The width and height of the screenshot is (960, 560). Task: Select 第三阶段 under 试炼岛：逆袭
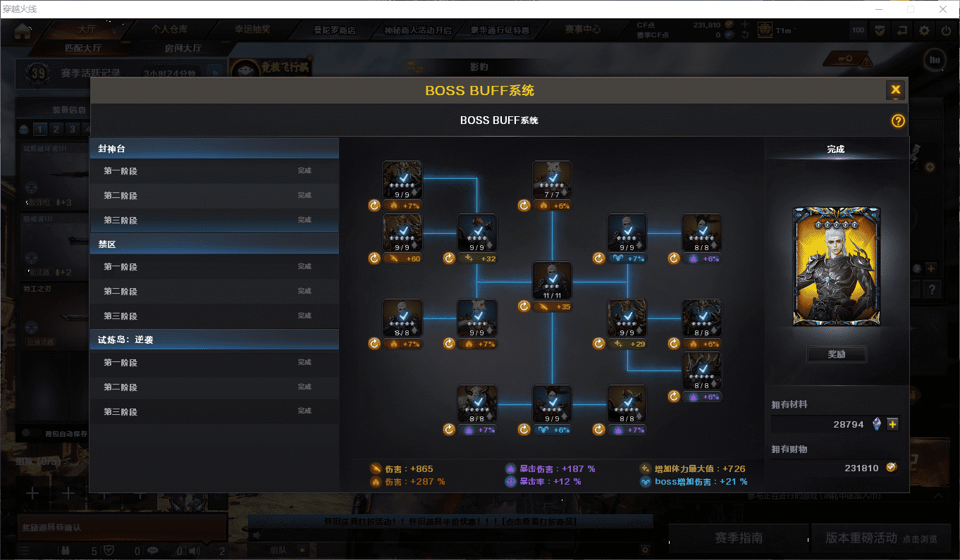pos(214,411)
